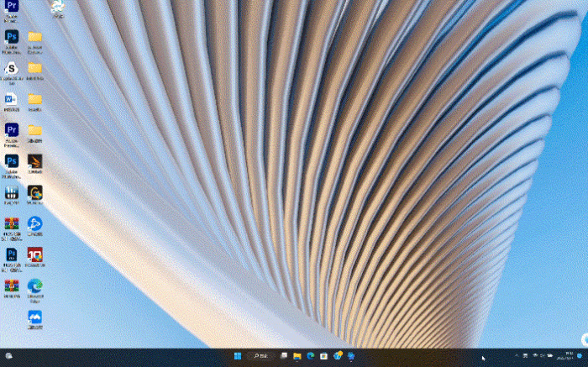
Task: Launch Microsoft Edge from the taskbar
Action: [x=311, y=357]
